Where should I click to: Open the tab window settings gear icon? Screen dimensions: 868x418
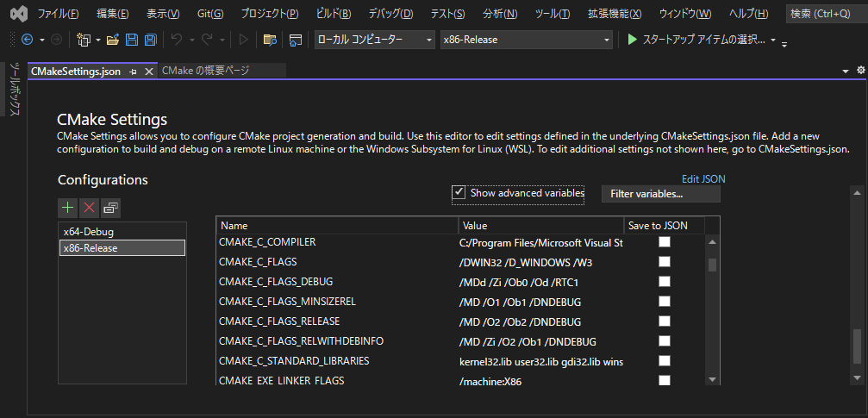860,71
